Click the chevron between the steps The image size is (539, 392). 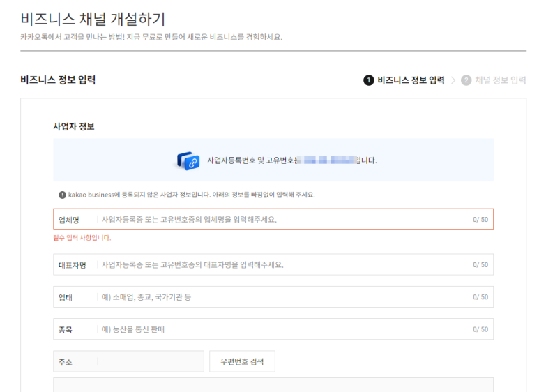(x=453, y=80)
